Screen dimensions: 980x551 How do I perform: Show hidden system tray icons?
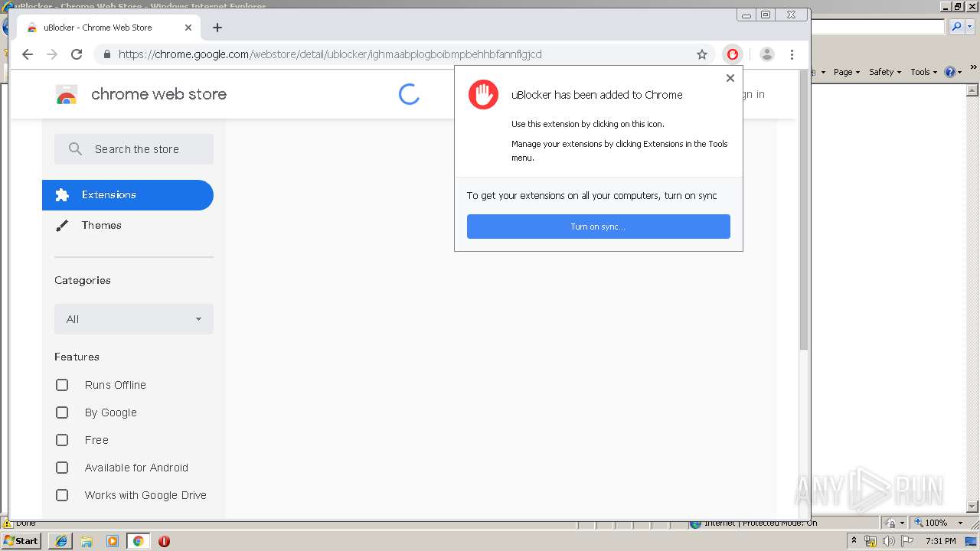(x=854, y=541)
